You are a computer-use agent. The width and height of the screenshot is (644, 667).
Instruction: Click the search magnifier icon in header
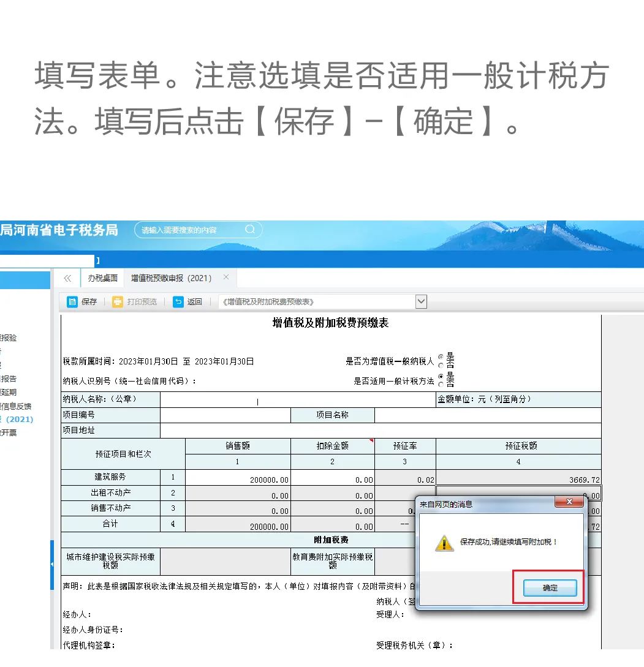(250, 229)
